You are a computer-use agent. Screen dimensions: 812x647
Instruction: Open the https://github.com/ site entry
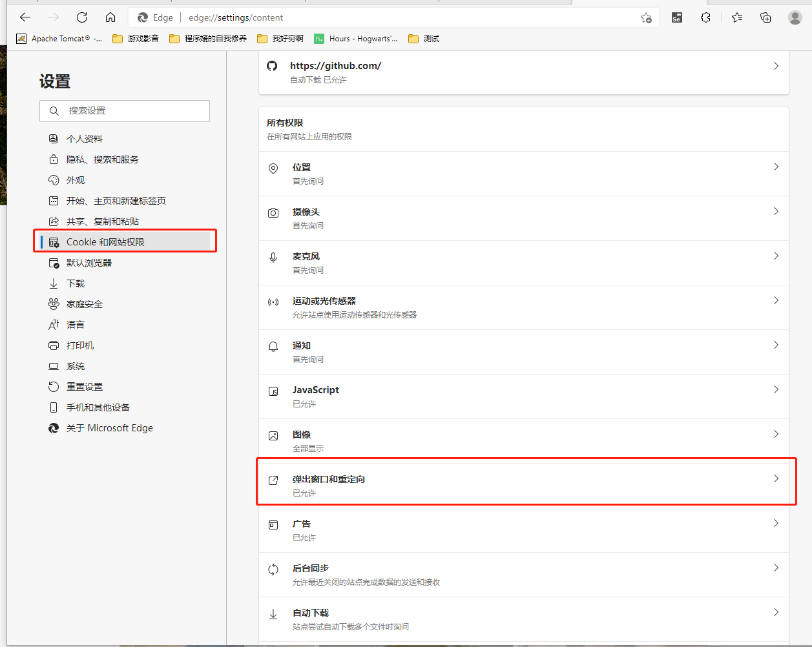point(335,65)
